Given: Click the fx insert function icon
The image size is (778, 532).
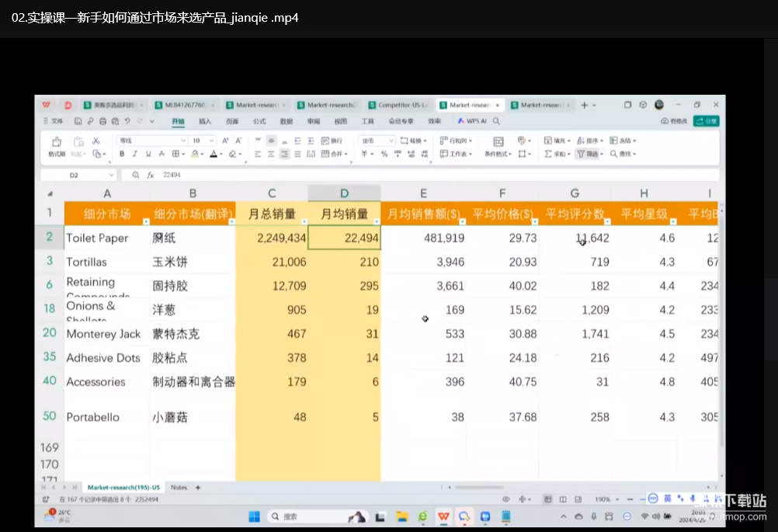Looking at the screenshot, I should click(151, 176).
